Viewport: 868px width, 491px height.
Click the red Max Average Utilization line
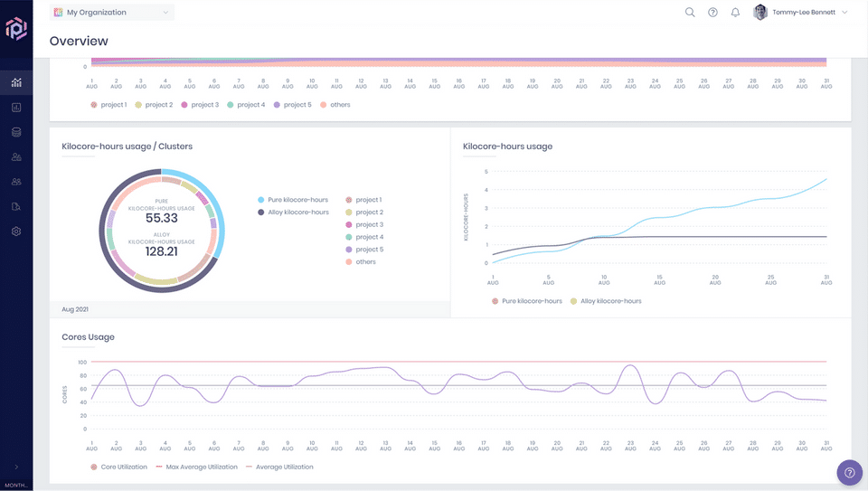458,362
